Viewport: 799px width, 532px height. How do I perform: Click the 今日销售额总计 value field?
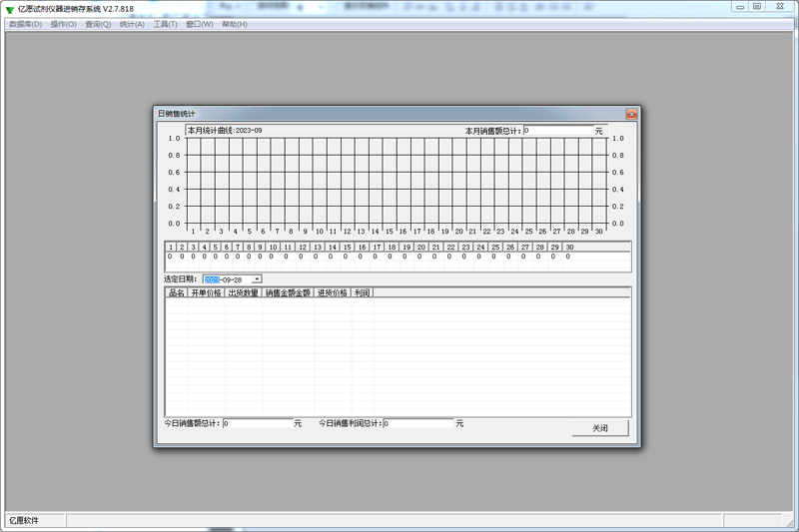(x=258, y=423)
